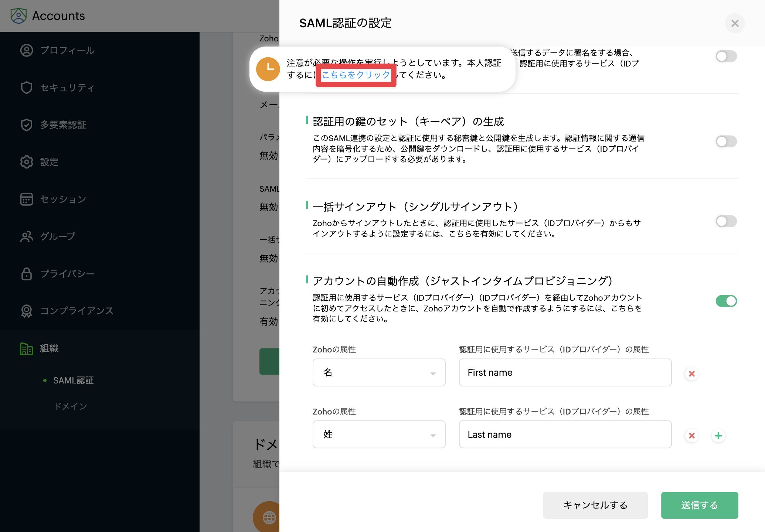Viewport: 765px width, 532px height.
Task: Disable the アカウントの自動作成 toggle
Action: click(x=726, y=301)
